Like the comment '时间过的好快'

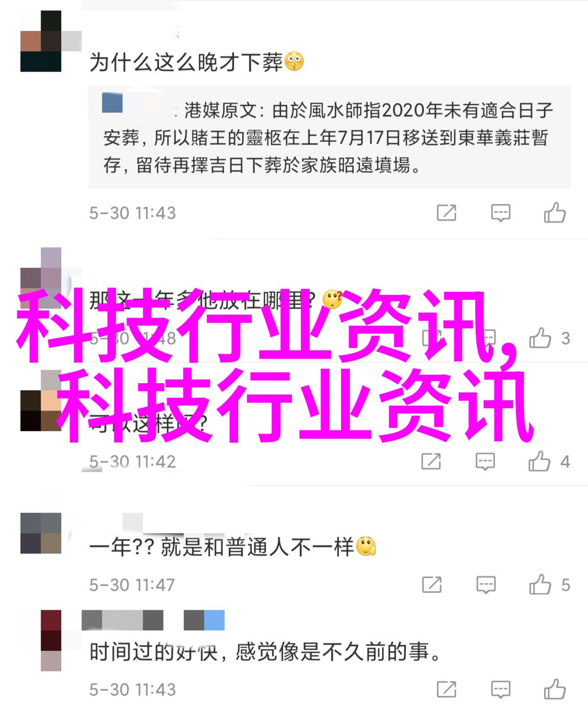click(555, 689)
